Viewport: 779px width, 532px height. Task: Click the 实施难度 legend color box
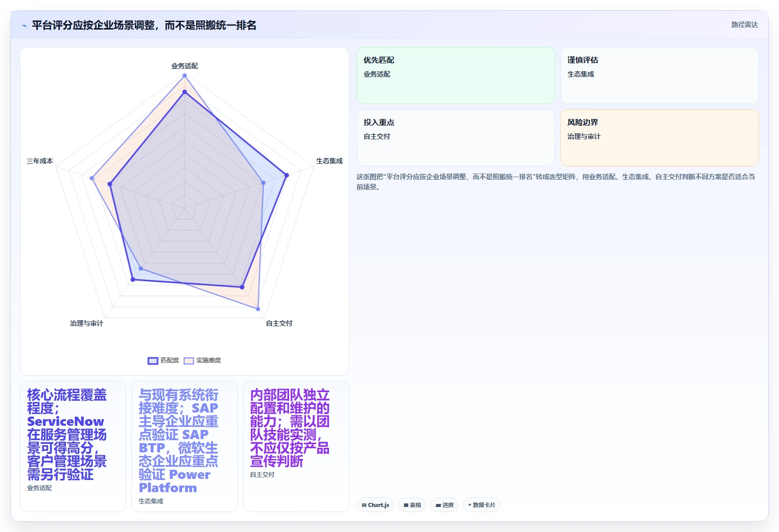[189, 361]
